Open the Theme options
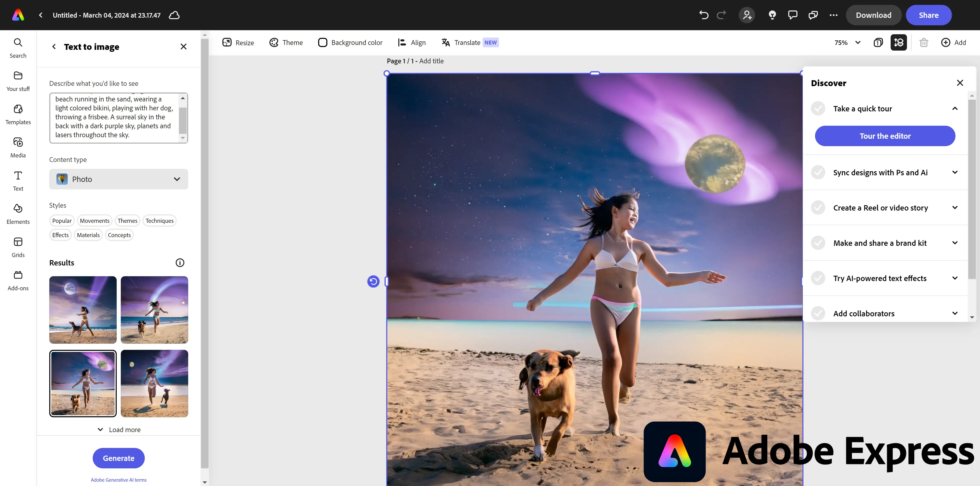Screen dimensions: 980x486 [x=286, y=42]
